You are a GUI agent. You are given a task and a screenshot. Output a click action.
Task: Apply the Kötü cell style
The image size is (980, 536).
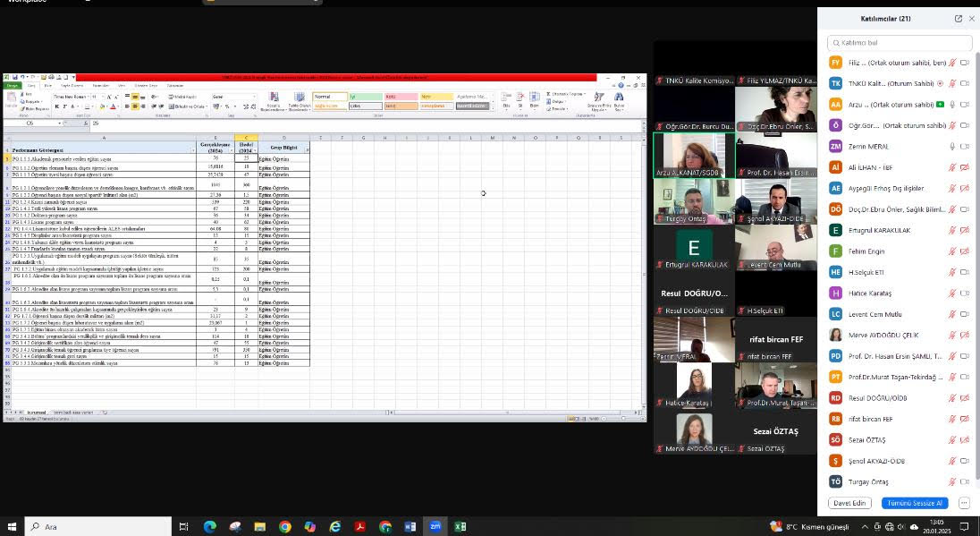401,97
